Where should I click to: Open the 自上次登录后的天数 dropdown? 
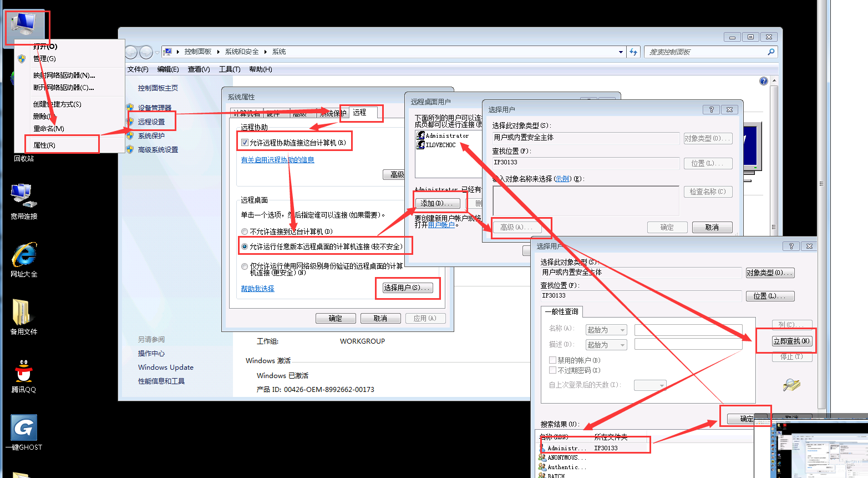coord(650,385)
